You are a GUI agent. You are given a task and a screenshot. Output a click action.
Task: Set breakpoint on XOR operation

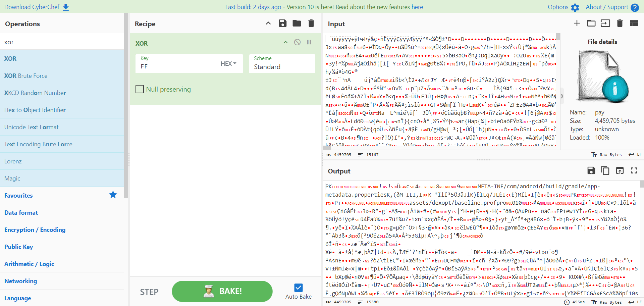coord(309,42)
